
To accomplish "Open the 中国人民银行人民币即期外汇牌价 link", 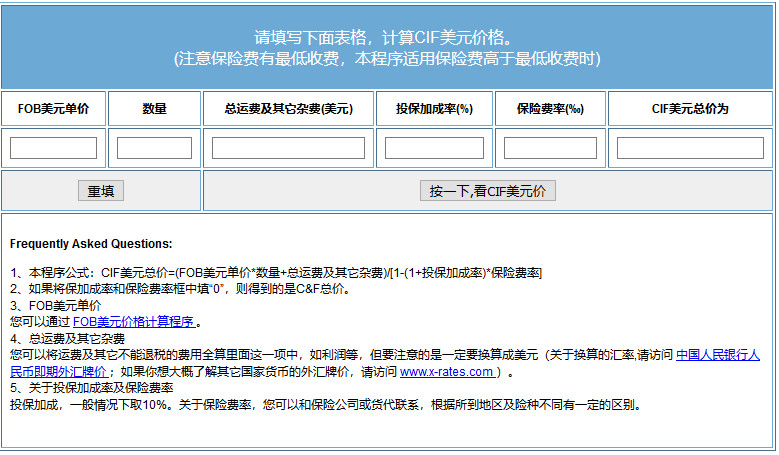I will tap(718, 355).
